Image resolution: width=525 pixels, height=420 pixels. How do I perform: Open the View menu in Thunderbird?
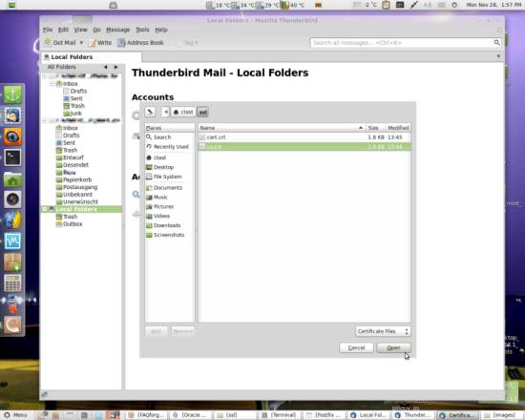(80, 30)
